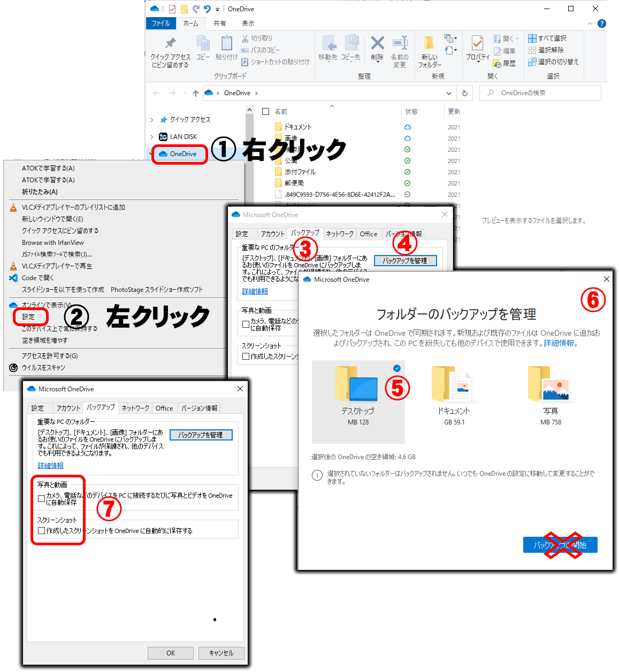
Task: Tick the select-all checkbox beside 名前 header
Action: [265, 112]
